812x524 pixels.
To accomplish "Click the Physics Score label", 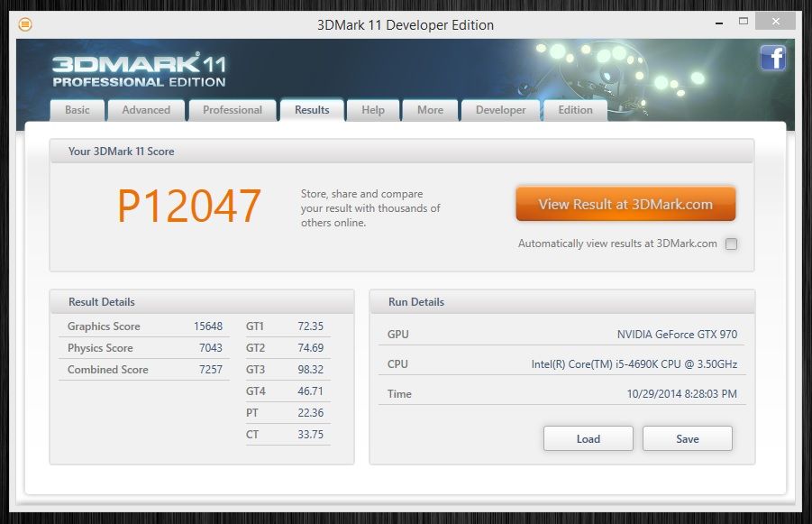I will tap(100, 348).
